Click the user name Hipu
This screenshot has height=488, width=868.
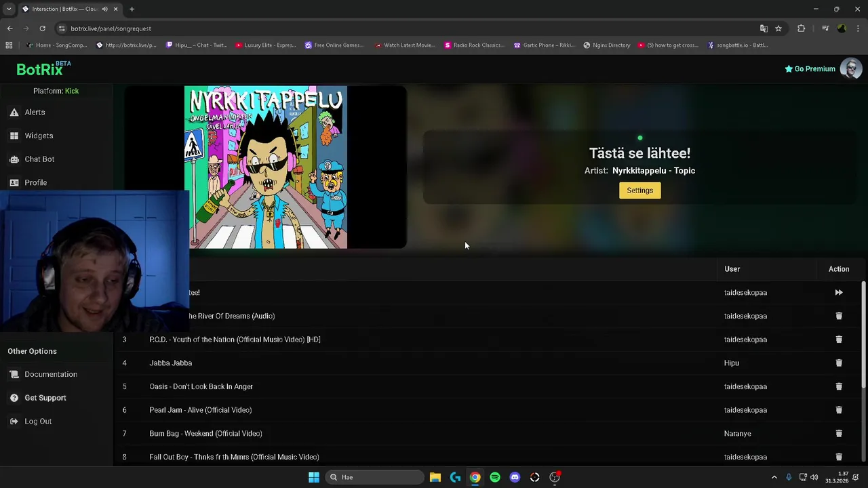pos(732,363)
